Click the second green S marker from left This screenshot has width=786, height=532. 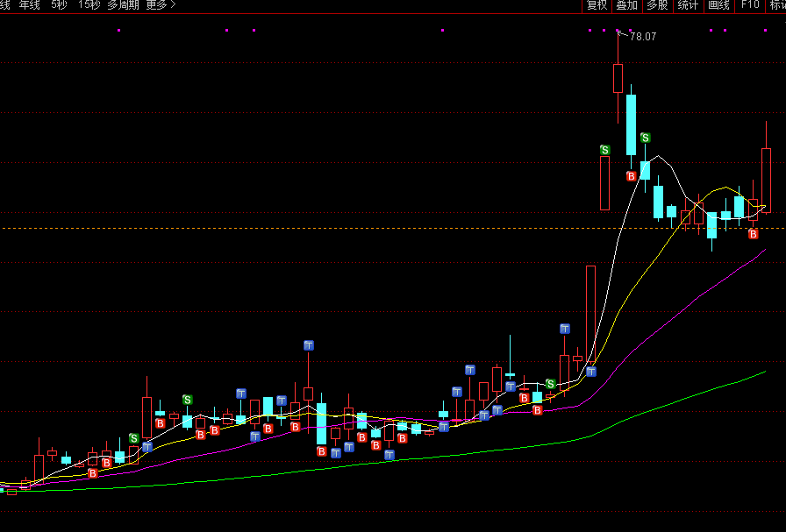pos(187,400)
